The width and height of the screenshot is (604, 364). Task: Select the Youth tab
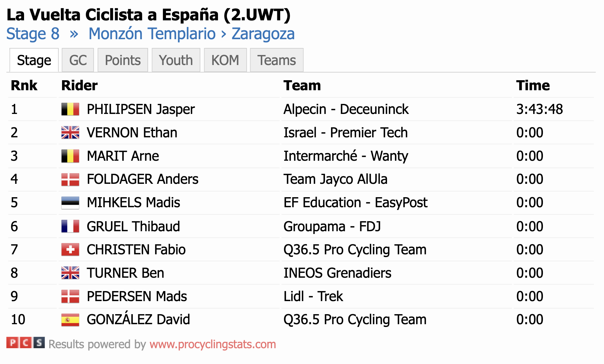[x=176, y=60]
